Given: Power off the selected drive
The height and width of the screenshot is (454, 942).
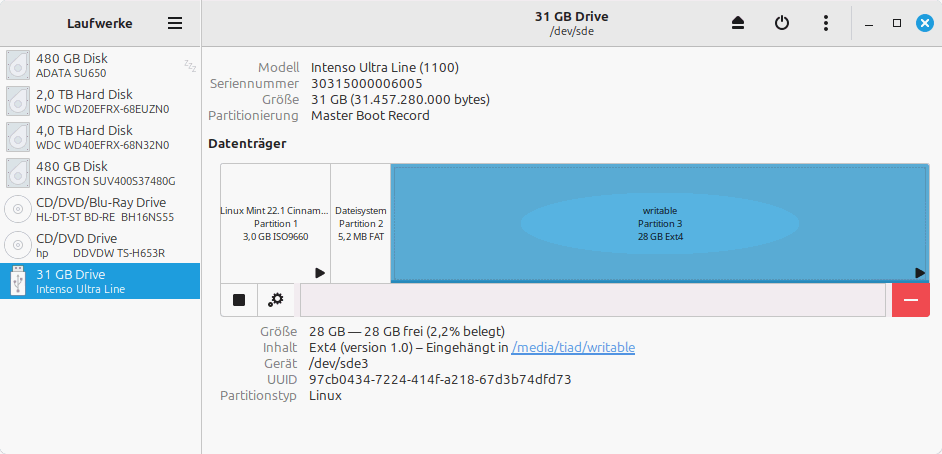Looking at the screenshot, I should click(782, 23).
